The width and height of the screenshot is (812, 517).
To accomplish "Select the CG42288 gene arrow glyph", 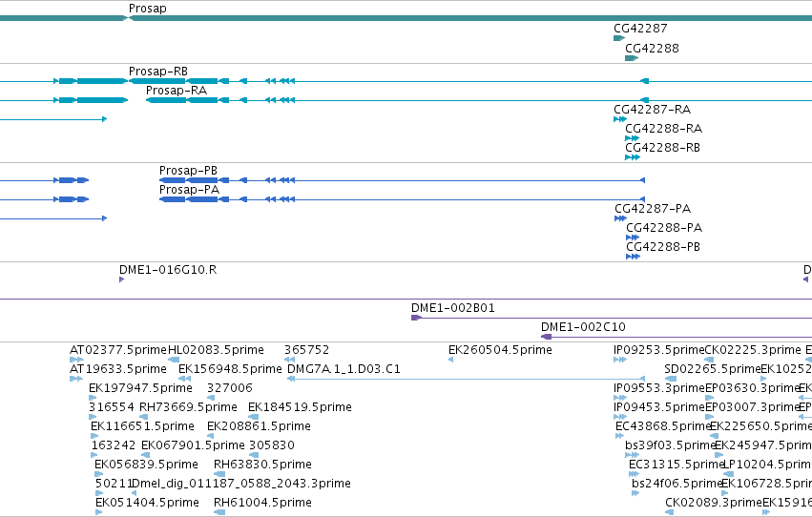I will coord(632,58).
